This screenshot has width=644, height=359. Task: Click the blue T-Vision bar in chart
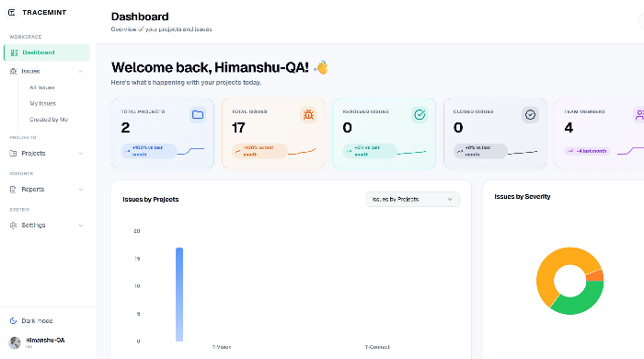[x=179, y=294]
